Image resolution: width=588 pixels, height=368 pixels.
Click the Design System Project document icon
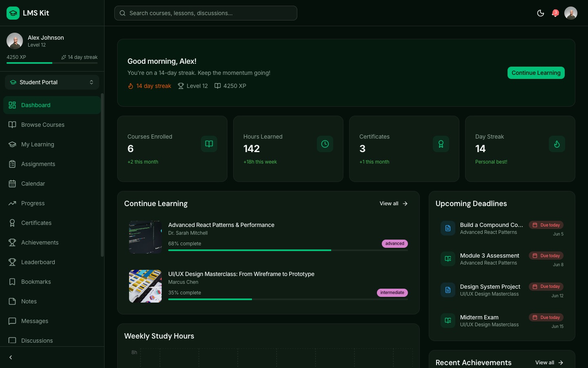point(448,290)
